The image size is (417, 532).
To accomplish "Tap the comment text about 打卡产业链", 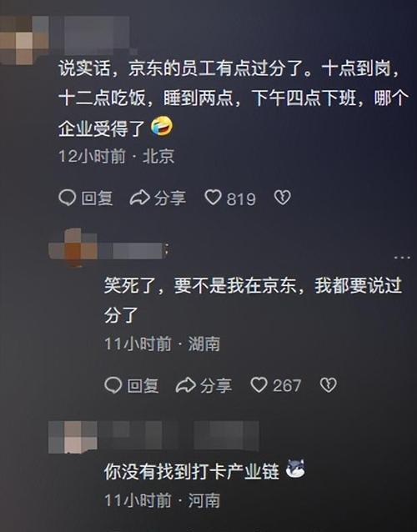I will (192, 472).
